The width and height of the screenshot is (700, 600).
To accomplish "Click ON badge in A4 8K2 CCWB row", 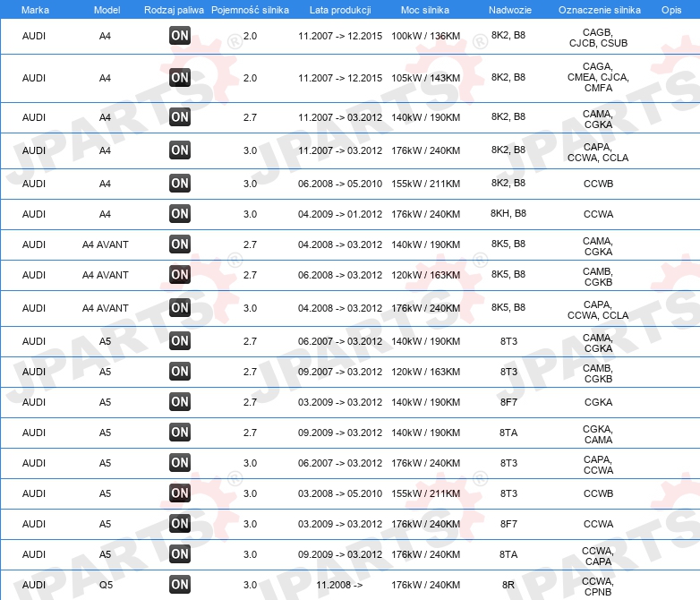I will point(180,184).
